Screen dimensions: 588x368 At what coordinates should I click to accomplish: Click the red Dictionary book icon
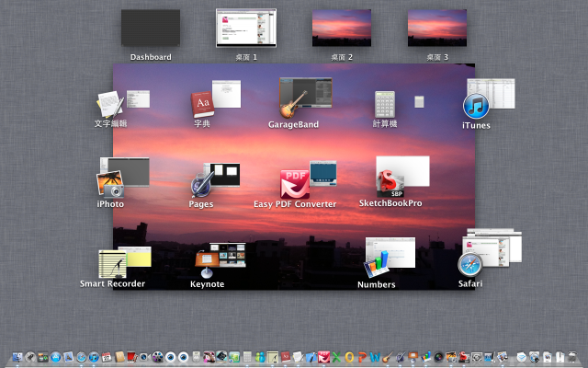pos(202,105)
